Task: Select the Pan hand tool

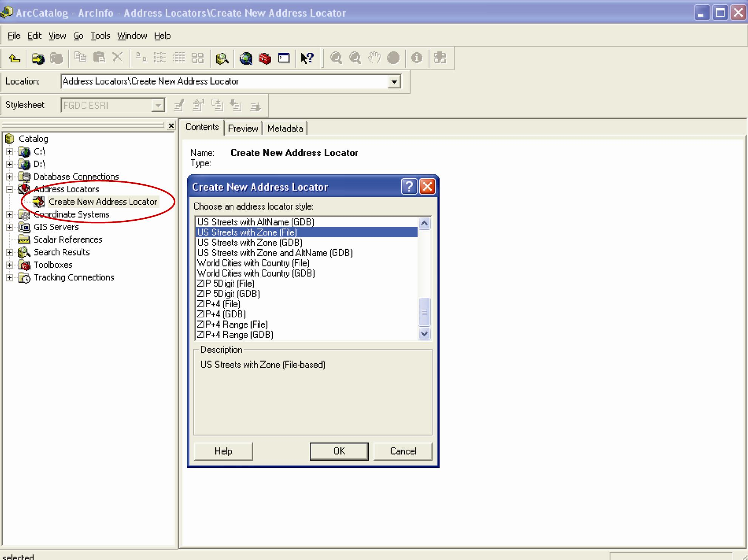Action: 374,58
